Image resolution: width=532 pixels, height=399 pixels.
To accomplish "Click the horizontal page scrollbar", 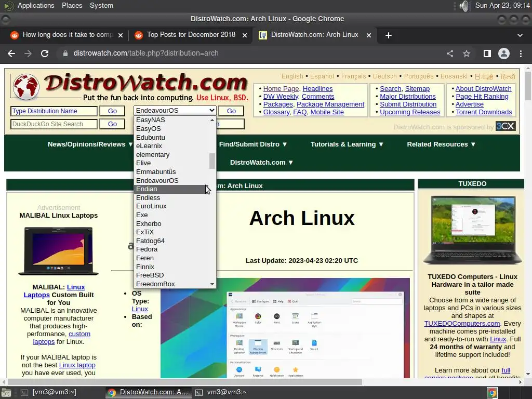I will [185, 382].
